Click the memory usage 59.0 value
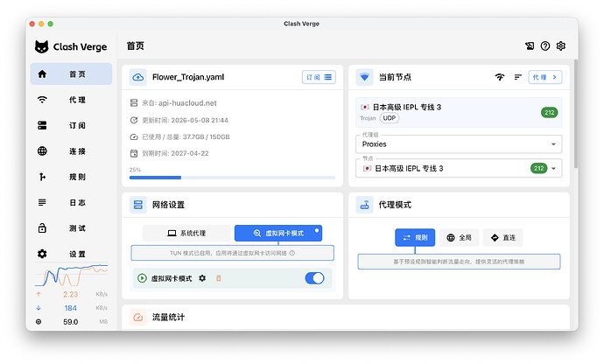The image size is (604, 364). [x=71, y=322]
